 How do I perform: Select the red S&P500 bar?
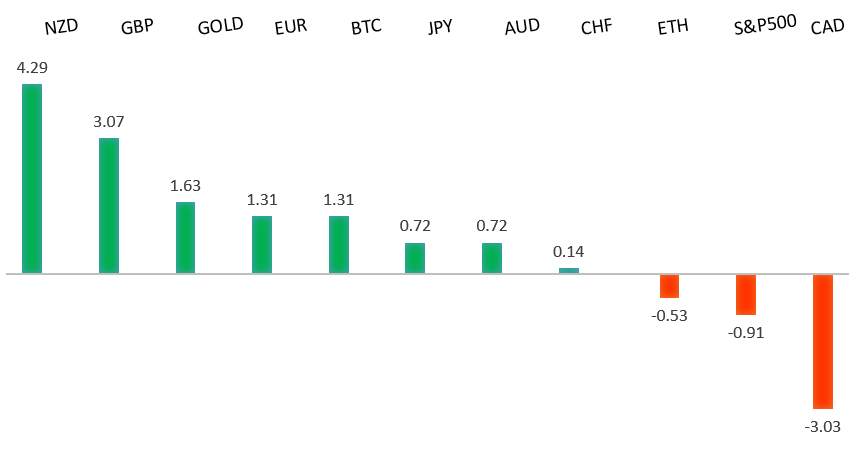[x=746, y=295]
